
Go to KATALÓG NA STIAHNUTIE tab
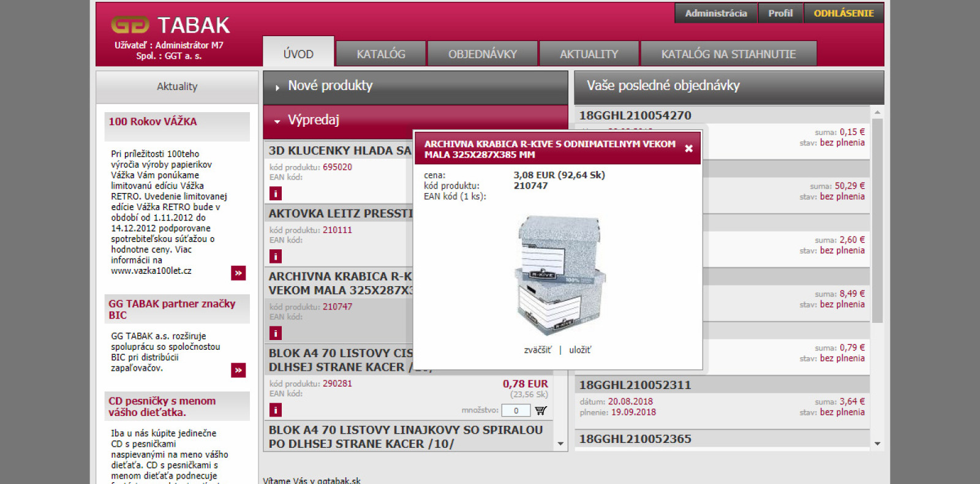click(728, 54)
